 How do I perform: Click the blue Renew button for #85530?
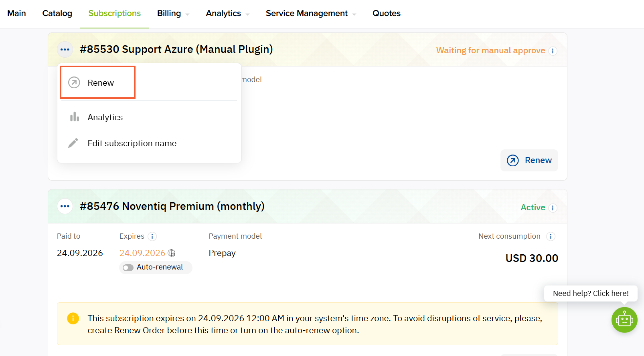(529, 160)
